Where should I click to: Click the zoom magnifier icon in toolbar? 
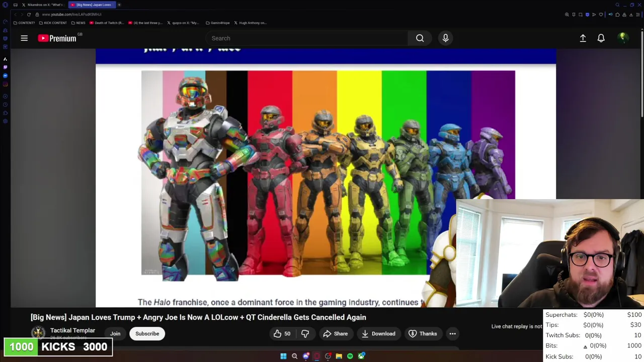567,14
